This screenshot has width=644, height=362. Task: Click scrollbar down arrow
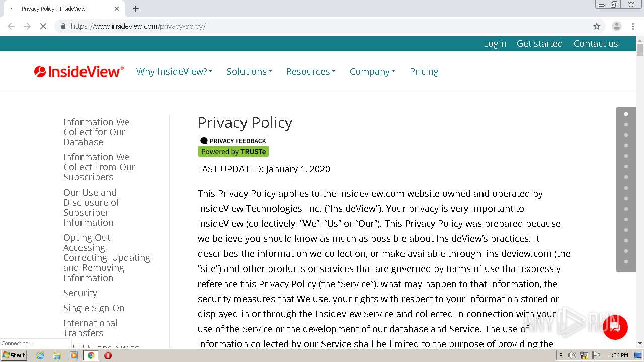tap(640, 344)
